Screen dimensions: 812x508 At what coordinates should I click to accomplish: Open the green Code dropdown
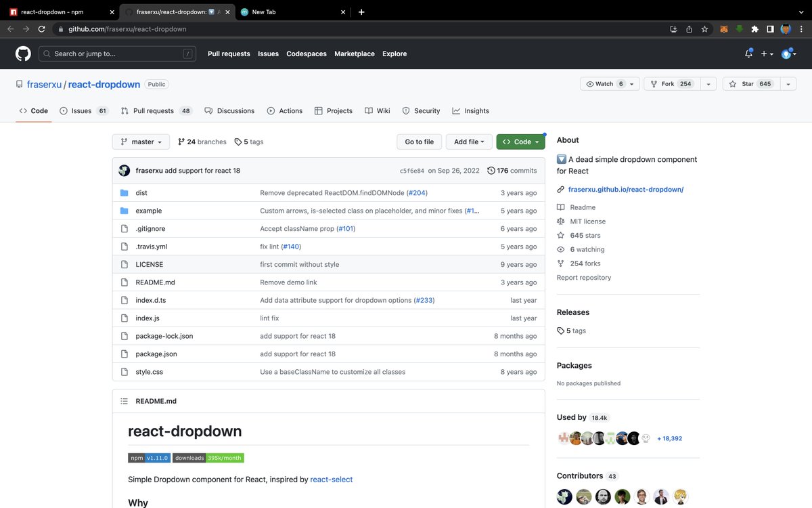(520, 142)
